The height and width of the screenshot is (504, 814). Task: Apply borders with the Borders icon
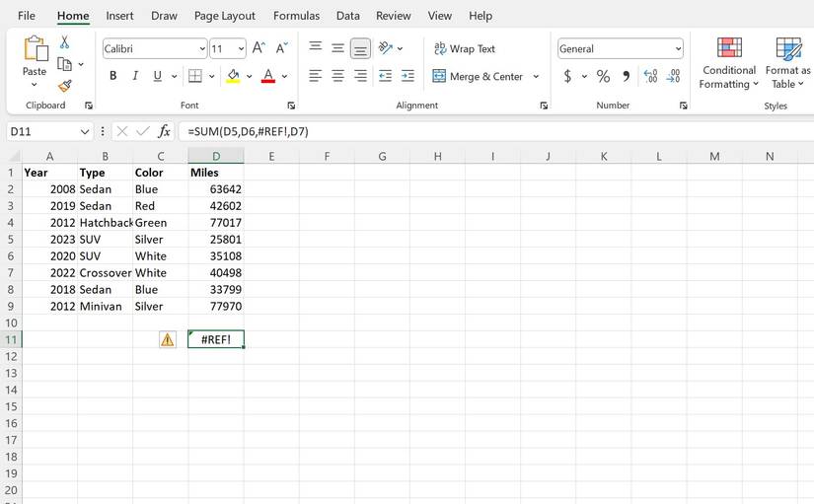195,76
